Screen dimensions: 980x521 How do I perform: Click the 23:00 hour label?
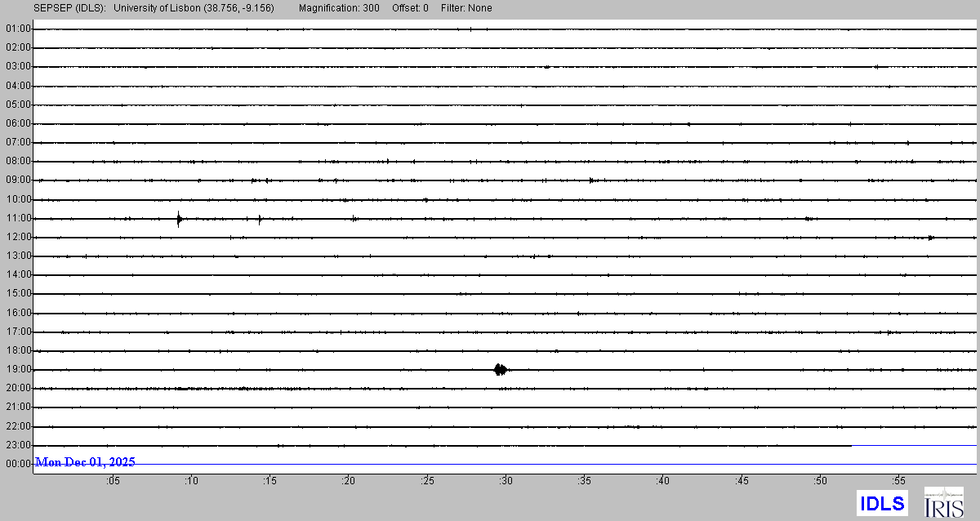(18, 445)
